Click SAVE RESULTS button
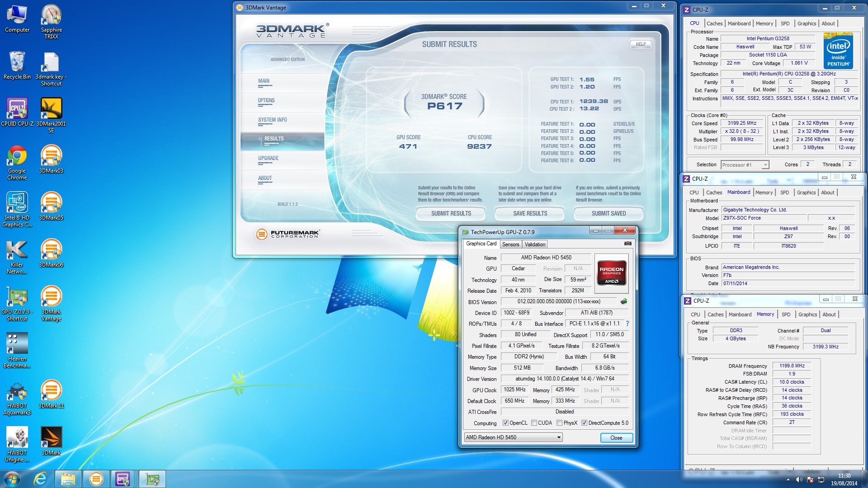This screenshot has height=488, width=868. point(530,213)
